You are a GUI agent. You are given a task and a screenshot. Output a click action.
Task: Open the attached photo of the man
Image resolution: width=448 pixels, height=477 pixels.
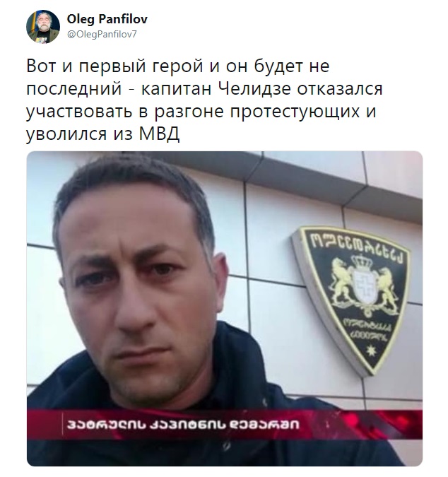pos(225,309)
